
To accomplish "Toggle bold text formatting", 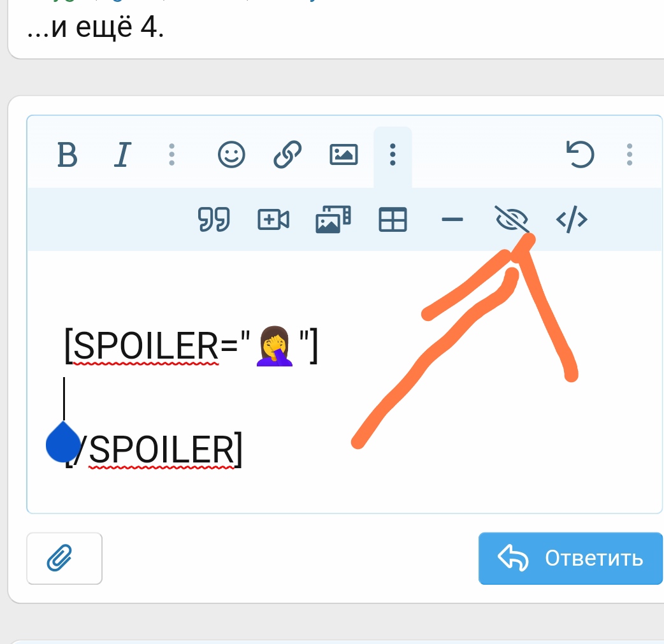I will pos(67,155).
